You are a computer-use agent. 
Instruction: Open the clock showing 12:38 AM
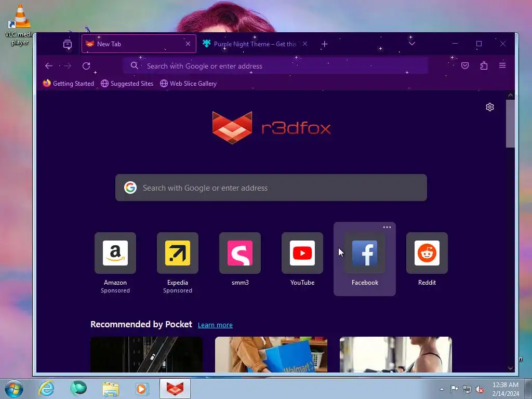(x=506, y=389)
